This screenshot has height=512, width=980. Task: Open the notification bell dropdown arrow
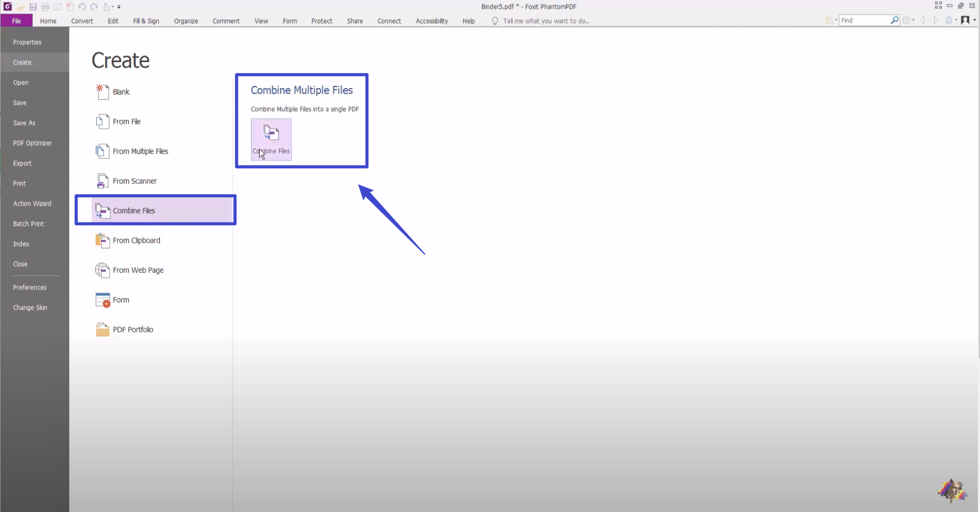coord(956,20)
